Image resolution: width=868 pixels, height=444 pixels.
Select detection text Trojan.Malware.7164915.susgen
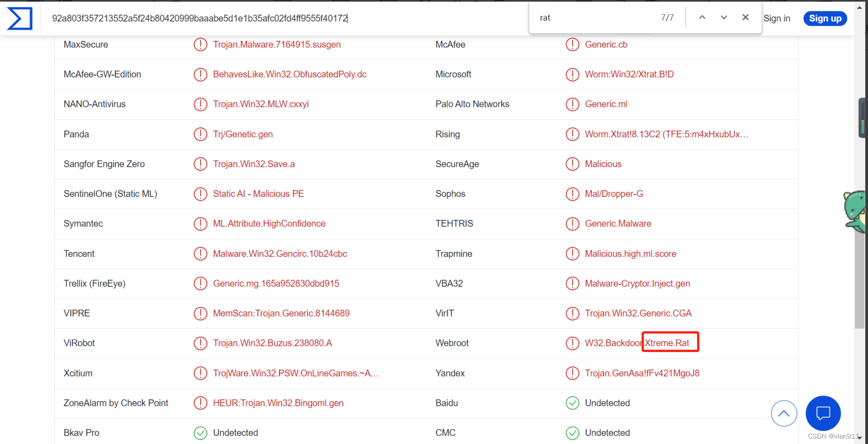[277, 45]
